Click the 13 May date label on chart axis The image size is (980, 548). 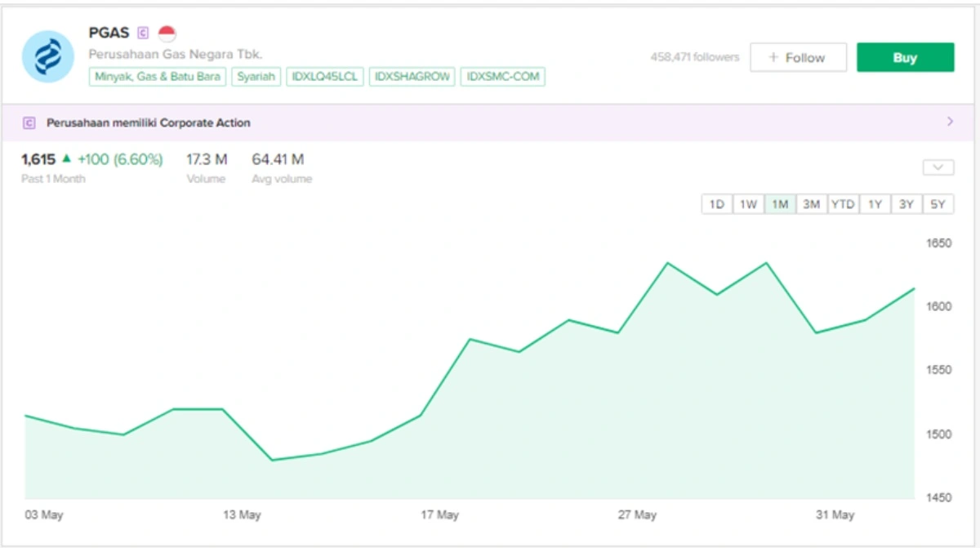point(242,515)
